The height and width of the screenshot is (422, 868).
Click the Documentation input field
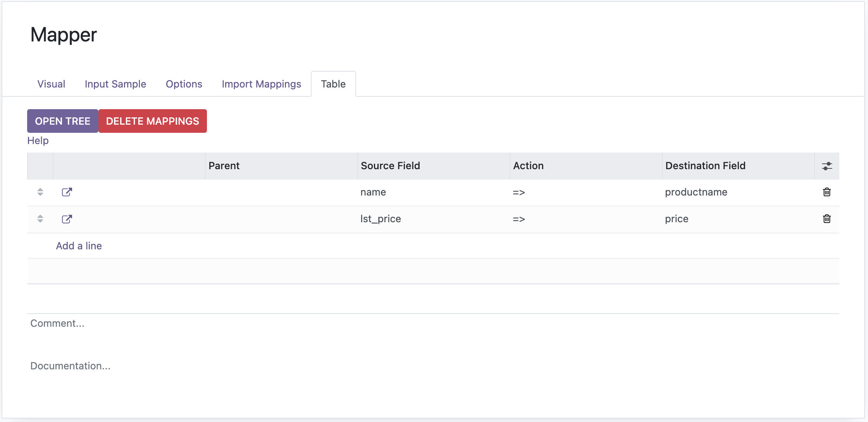[433, 366]
